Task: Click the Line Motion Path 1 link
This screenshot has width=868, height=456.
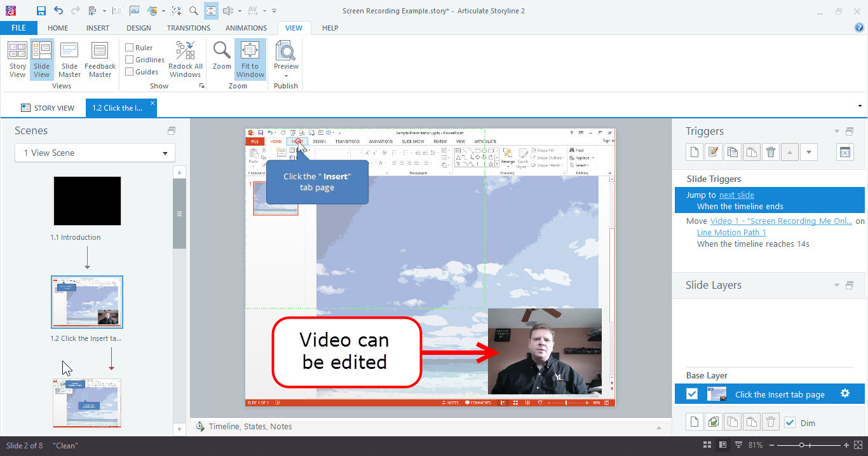Action: coord(731,233)
